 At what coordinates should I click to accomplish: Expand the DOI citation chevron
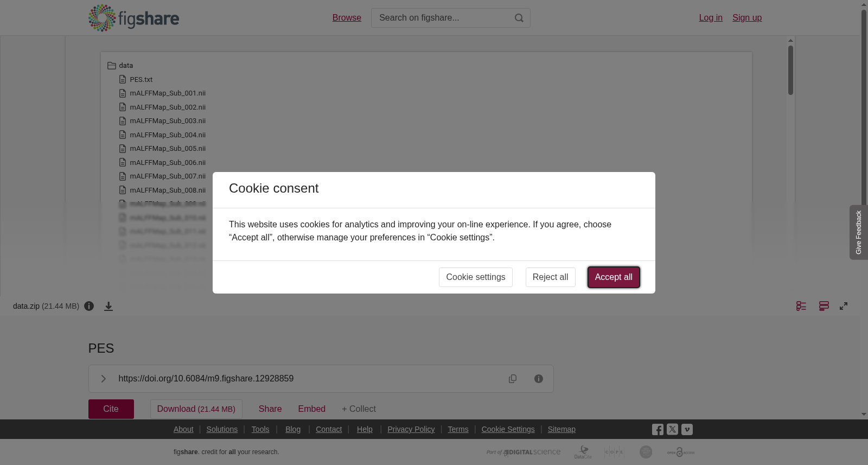(x=104, y=379)
